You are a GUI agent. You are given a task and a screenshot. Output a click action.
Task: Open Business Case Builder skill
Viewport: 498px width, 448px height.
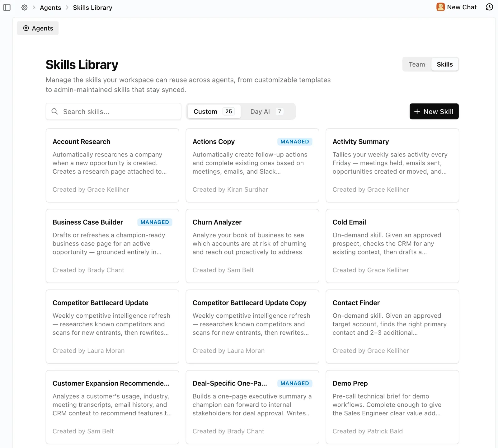[x=112, y=246]
